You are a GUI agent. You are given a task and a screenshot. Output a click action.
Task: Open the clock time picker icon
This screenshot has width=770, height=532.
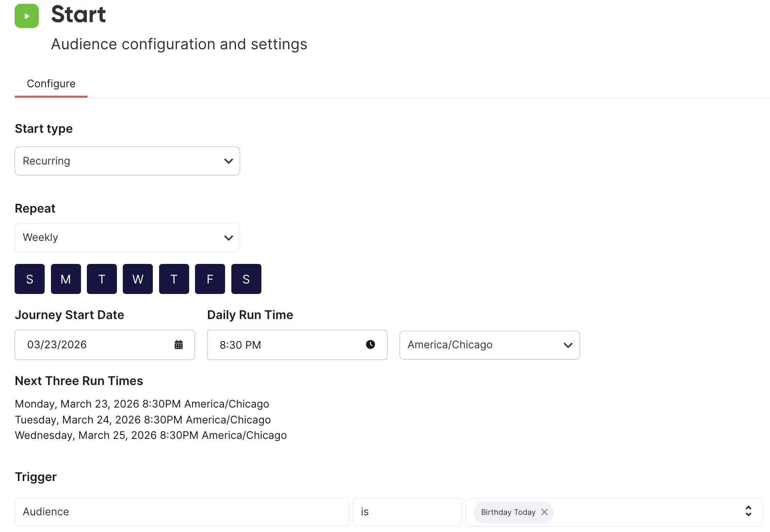[x=370, y=345]
